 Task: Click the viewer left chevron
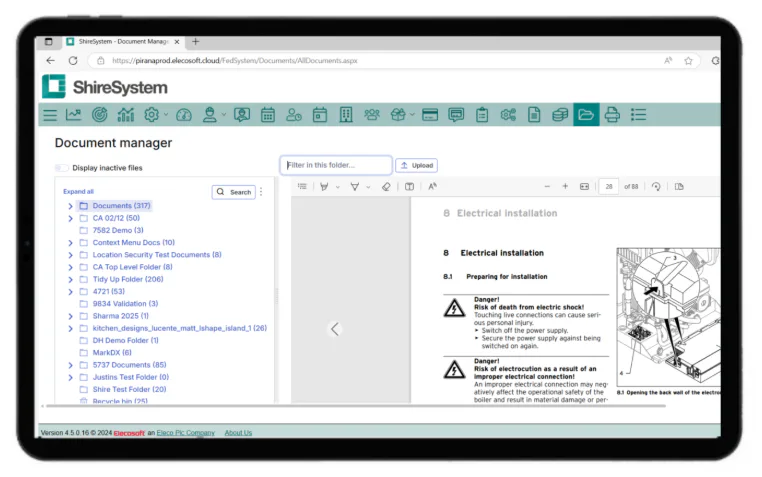click(x=335, y=329)
